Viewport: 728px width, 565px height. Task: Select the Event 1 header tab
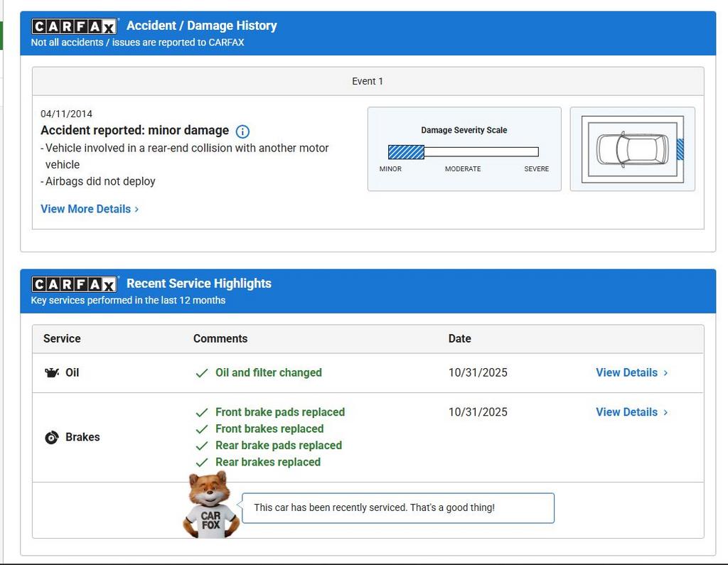(368, 81)
